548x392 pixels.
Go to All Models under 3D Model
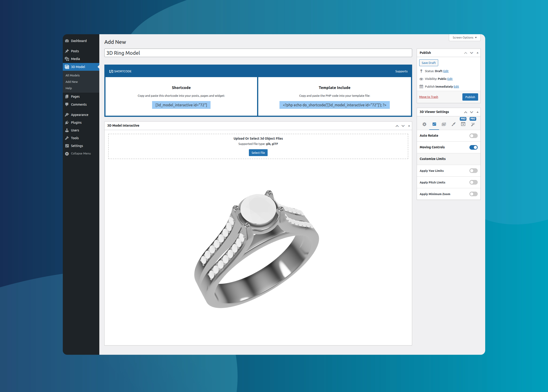pyautogui.click(x=72, y=75)
